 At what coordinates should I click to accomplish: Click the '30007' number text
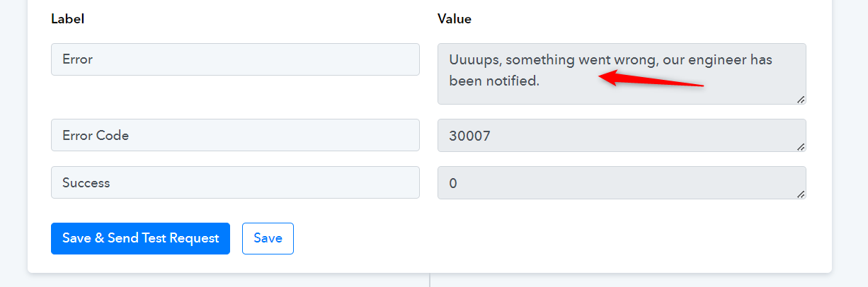[x=469, y=135]
